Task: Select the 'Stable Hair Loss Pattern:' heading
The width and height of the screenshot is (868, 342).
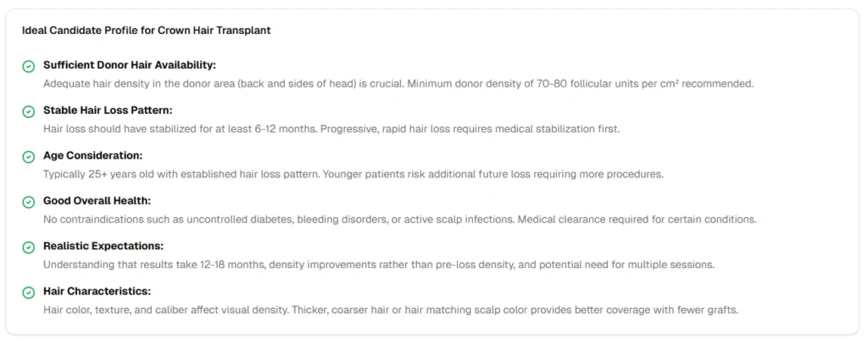Action: [x=107, y=110]
